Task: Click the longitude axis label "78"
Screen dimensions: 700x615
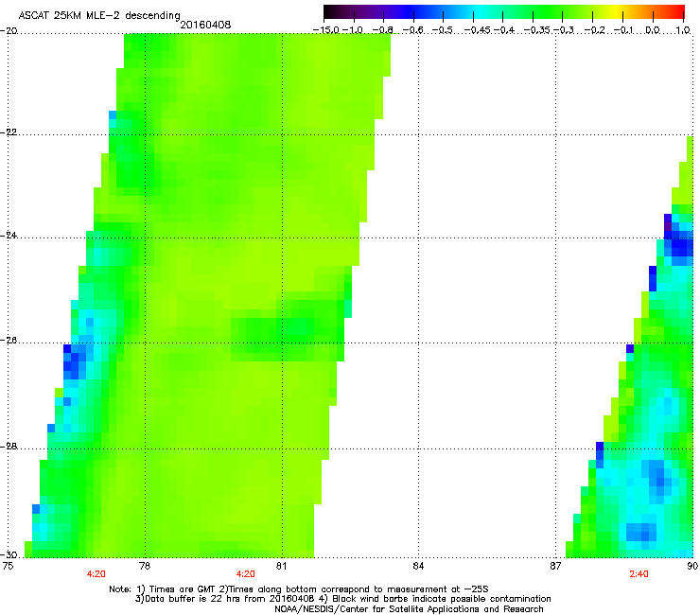Action: (x=145, y=566)
